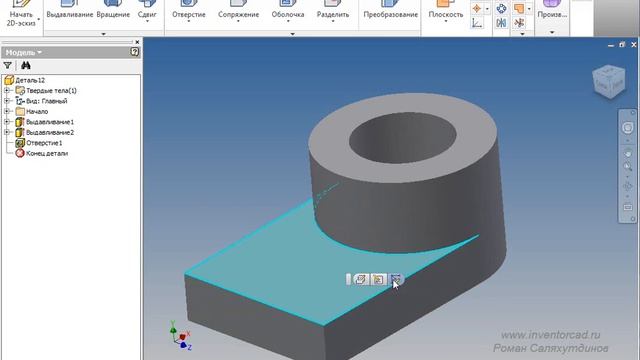Open the Модель browser dropdown
This screenshot has width=640, height=360.
click(x=24, y=52)
